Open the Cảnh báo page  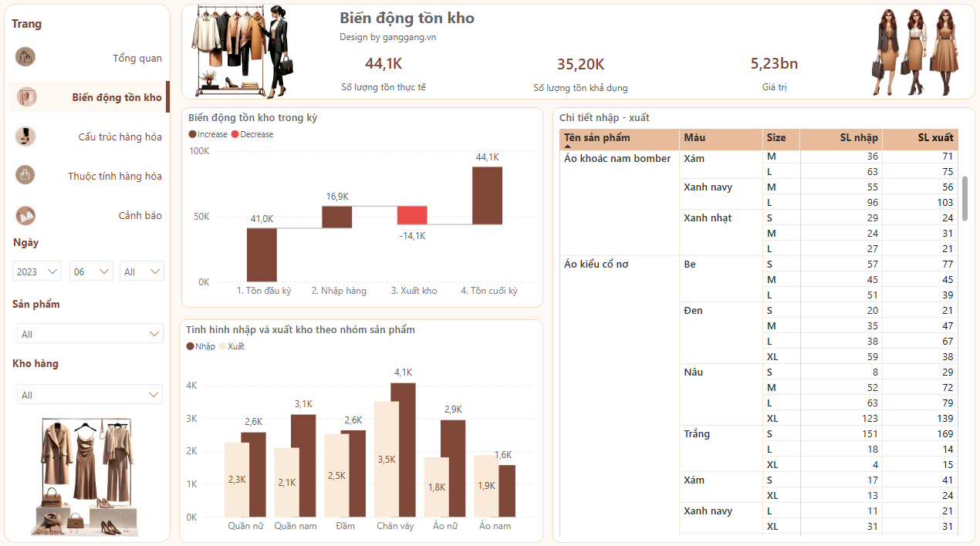coord(140,215)
